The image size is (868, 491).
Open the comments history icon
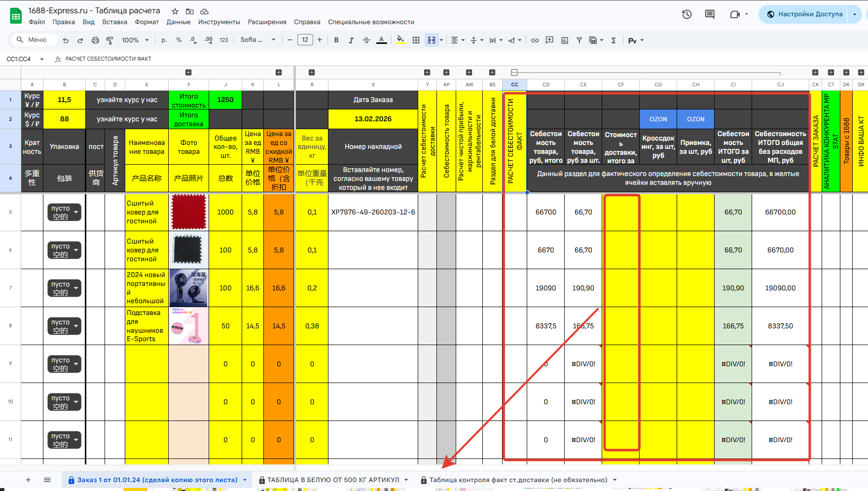710,14
